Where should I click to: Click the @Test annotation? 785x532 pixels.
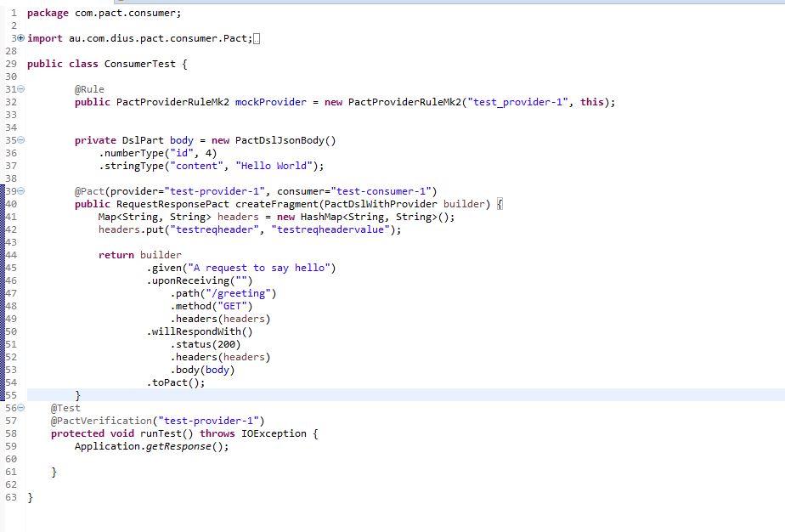pos(65,408)
